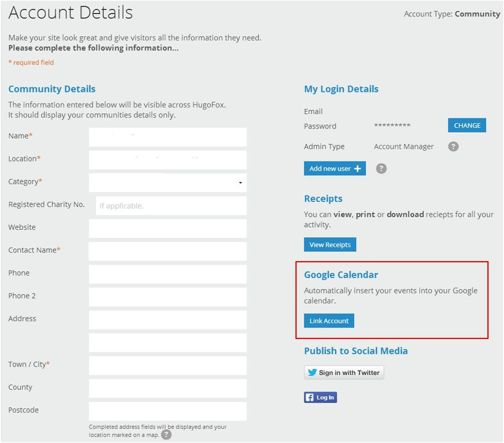504x443 pixels.
Task: Select the Registered Charity No. field
Action: (171, 206)
